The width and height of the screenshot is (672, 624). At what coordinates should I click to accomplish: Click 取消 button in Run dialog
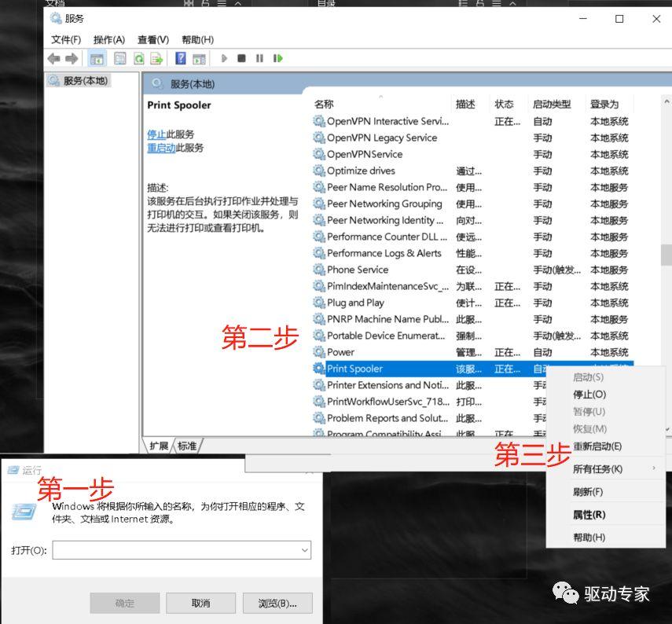click(x=200, y=603)
